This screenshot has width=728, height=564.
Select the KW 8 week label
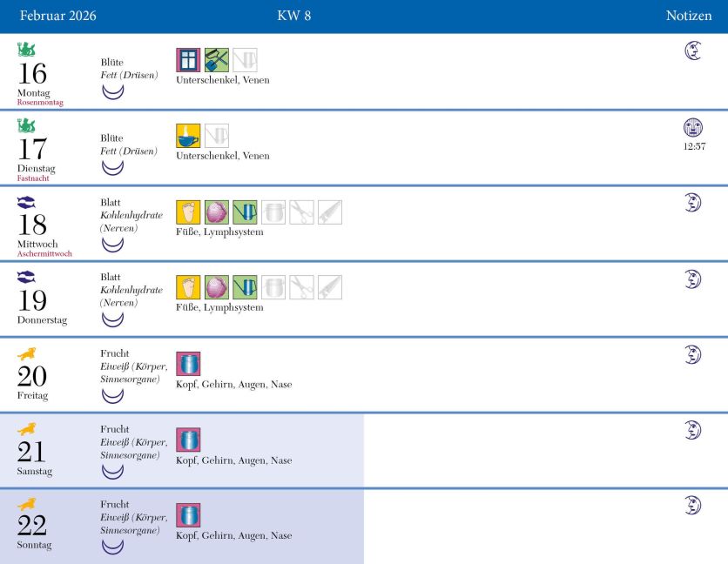coord(293,16)
